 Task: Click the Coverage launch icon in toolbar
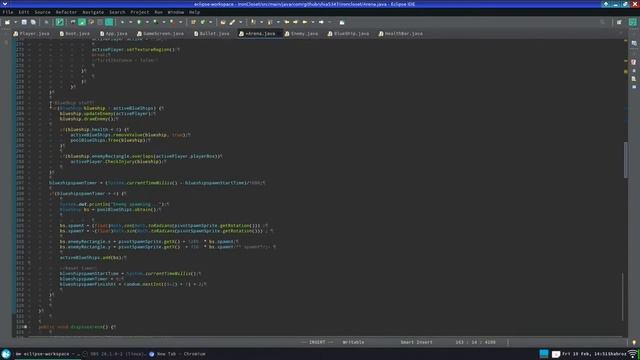tap(156, 22)
